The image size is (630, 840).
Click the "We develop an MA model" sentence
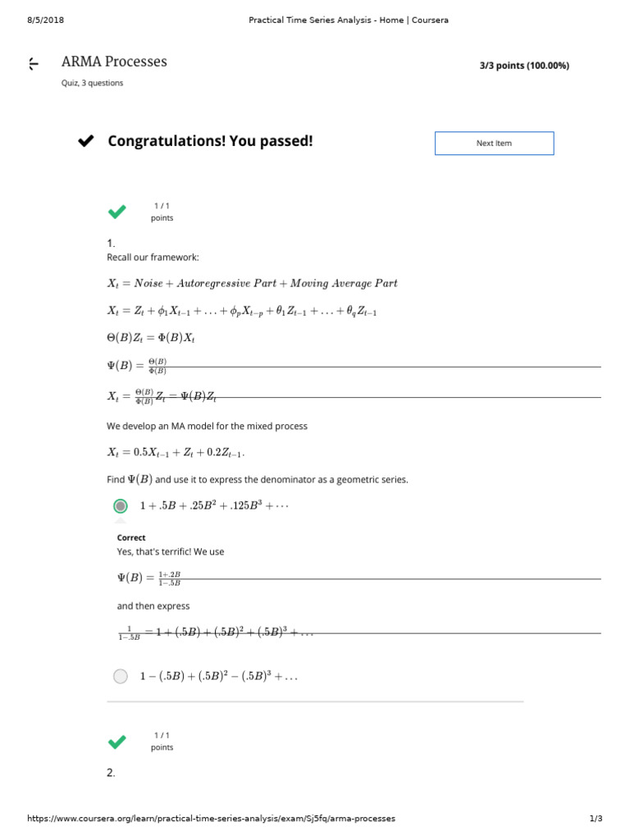tap(208, 427)
